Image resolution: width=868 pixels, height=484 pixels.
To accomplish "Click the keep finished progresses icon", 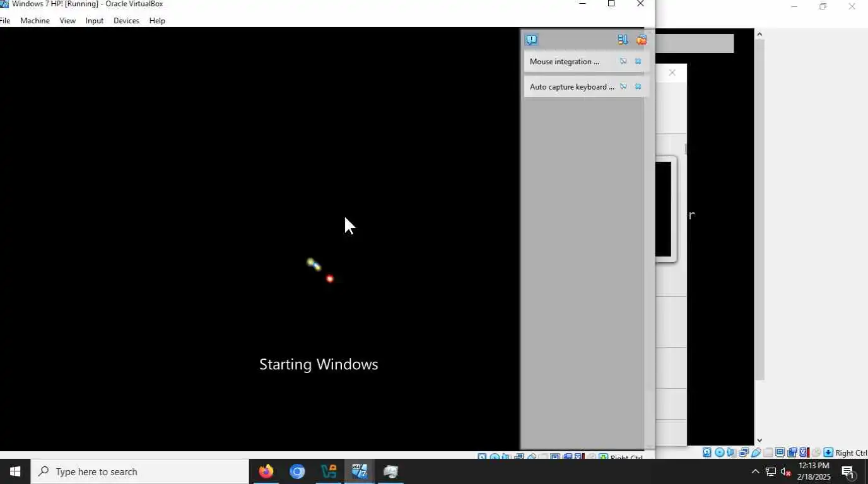I will click(x=623, y=40).
